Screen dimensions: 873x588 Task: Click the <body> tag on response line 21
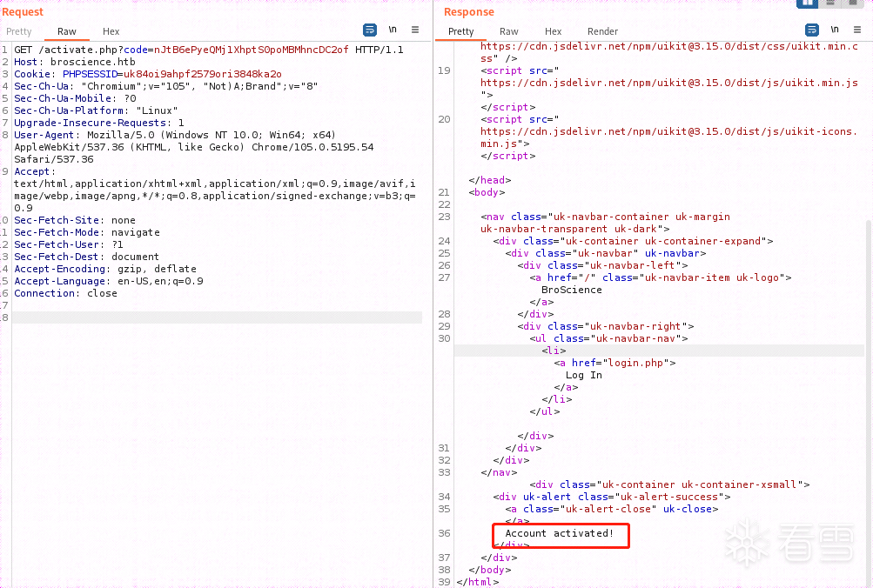(487, 192)
